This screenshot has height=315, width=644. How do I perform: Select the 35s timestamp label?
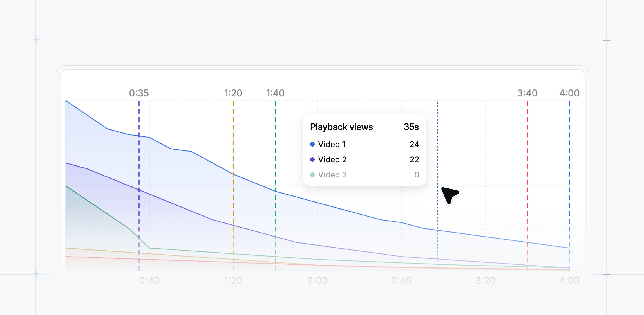411,127
